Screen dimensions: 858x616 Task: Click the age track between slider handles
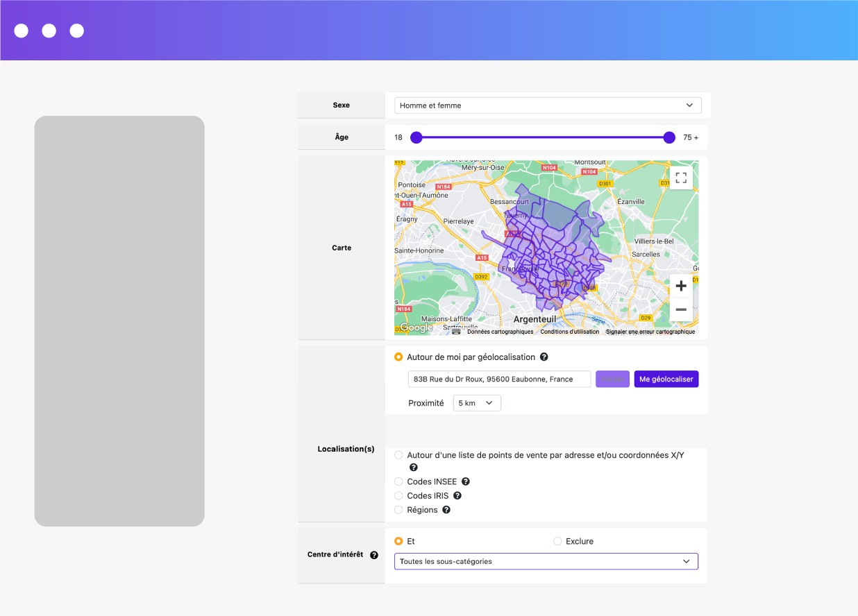543,137
